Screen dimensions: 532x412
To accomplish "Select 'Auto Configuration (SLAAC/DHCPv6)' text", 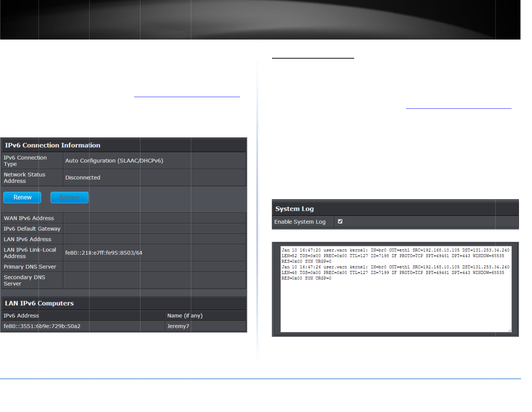I will tap(114, 161).
